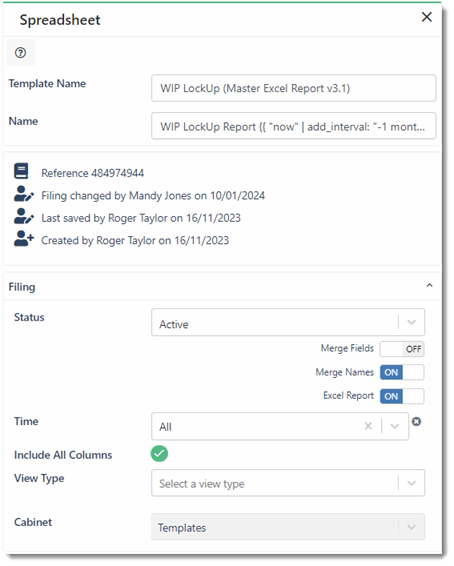Click the Filing section header label
This screenshot has height=566, width=454.
(x=22, y=287)
